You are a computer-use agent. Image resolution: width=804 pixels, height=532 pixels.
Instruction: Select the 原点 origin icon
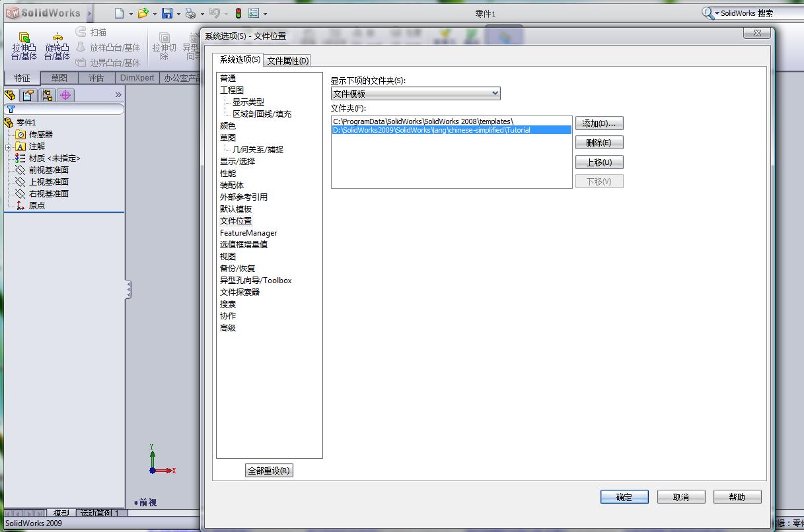20,205
